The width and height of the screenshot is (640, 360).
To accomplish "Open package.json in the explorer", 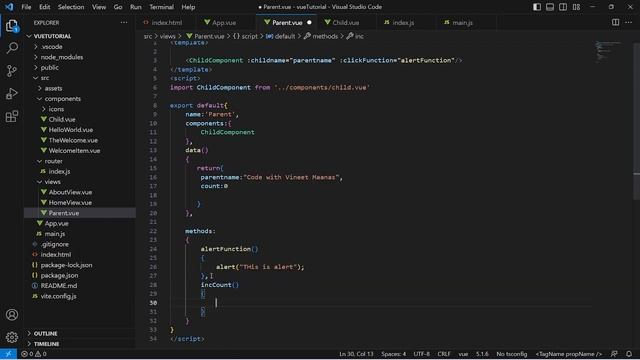I will [x=59, y=276].
